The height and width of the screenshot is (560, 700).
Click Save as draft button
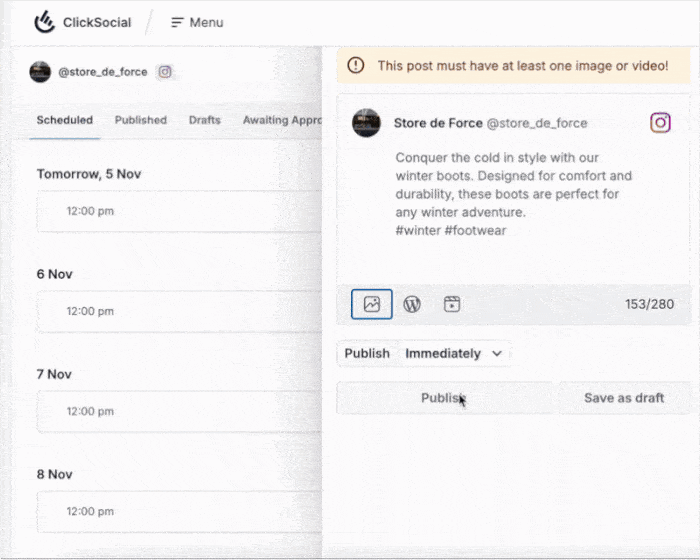tap(624, 398)
